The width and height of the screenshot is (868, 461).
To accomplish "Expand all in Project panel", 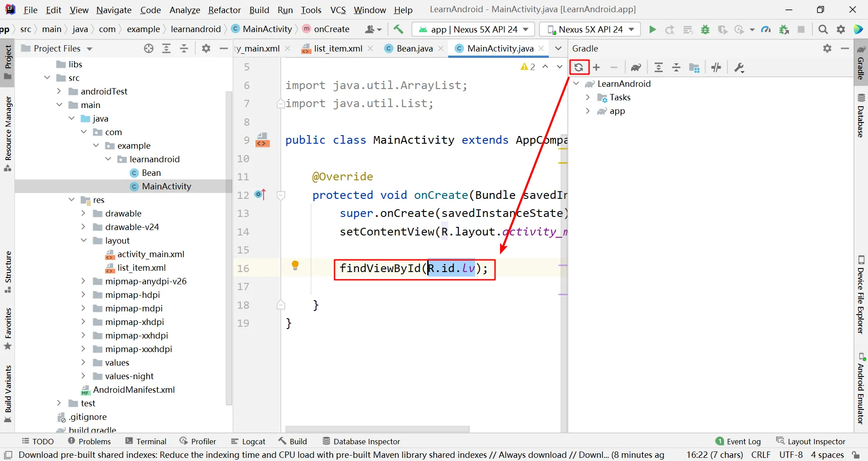I will coord(166,48).
